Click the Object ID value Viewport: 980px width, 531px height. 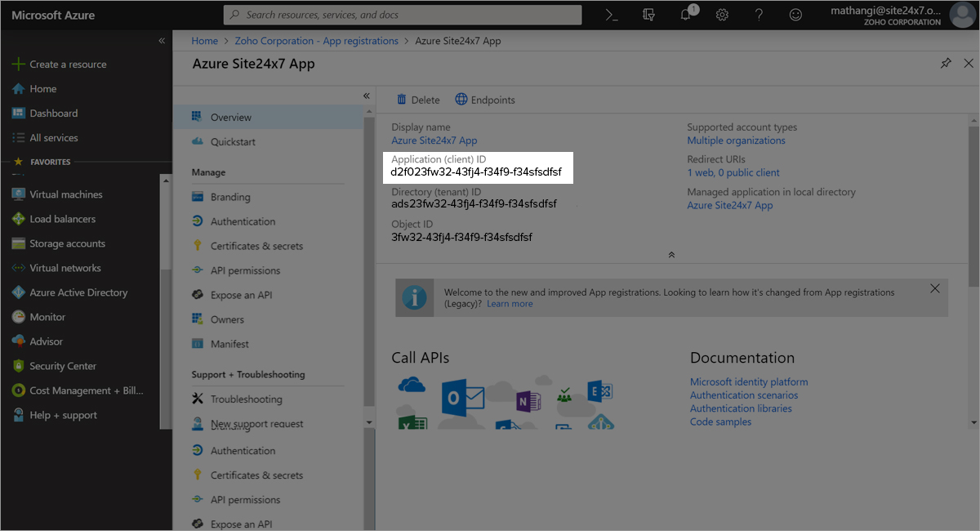tap(461, 237)
